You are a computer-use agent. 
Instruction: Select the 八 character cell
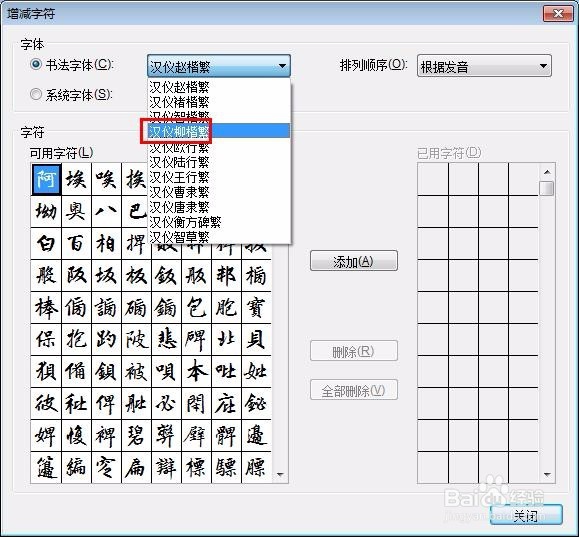pos(106,211)
